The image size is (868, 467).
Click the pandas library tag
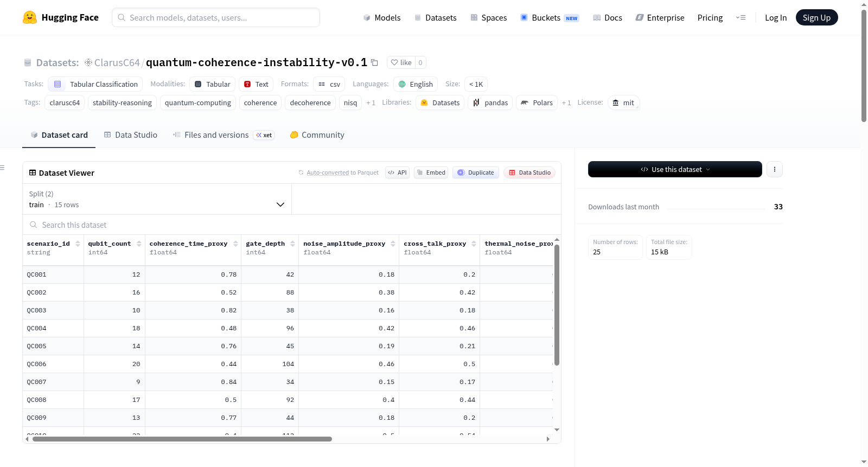tap(490, 103)
